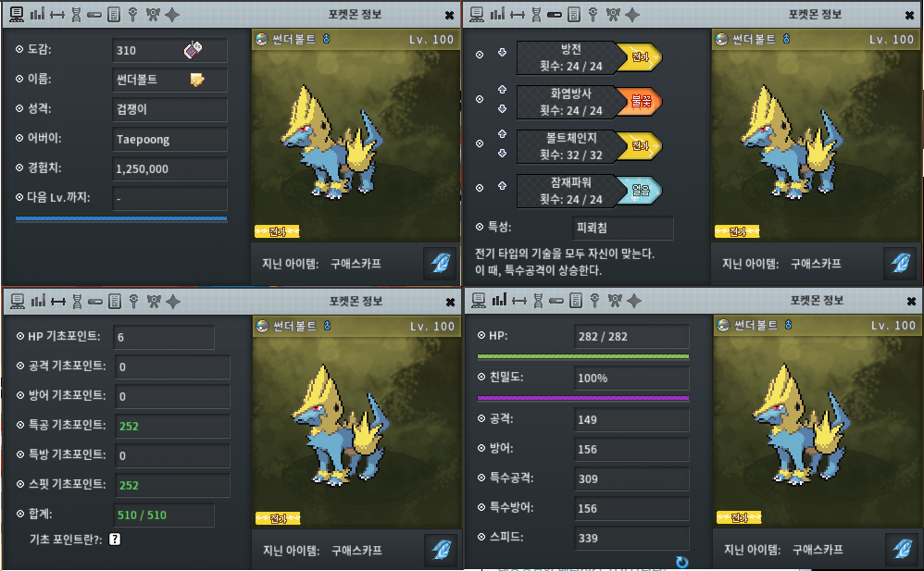Click the 피뢰침 ability field
The width and height of the screenshot is (924, 571).
point(622,228)
